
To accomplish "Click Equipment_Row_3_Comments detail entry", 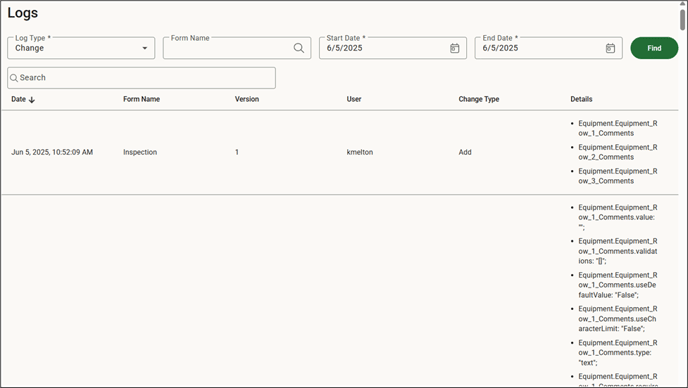I will 617,176.
